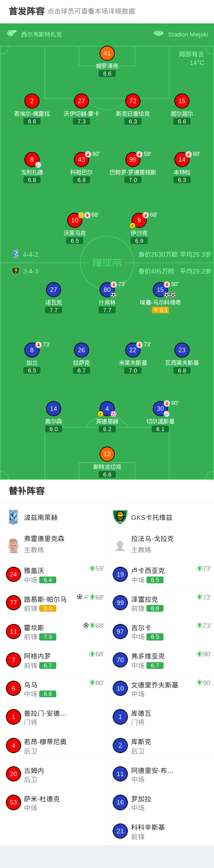Screen dimensions: 214x868
Task: Tap the 4-4-2 formation label
Action: tap(31, 254)
